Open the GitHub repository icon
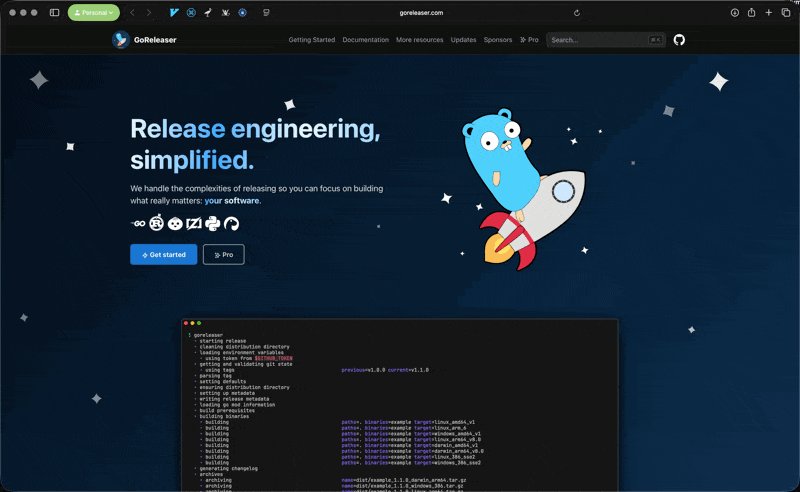 (679, 40)
